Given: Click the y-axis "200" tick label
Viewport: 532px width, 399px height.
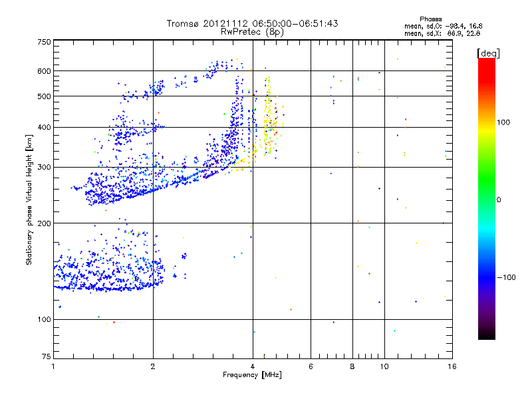Looking at the screenshot, I should click(44, 223).
